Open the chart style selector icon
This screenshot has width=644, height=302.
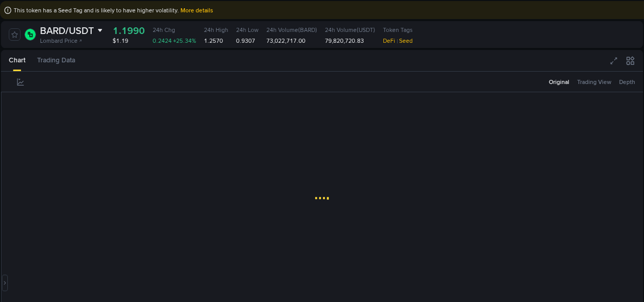click(21, 81)
